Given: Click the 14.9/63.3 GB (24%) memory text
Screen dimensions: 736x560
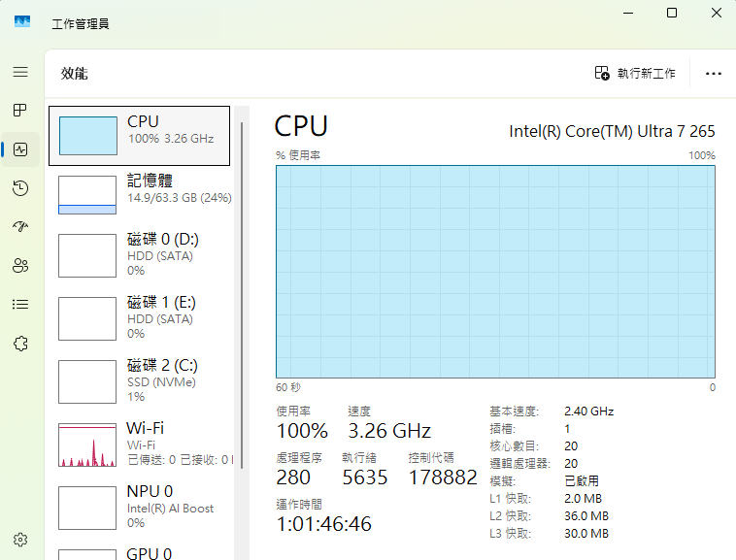Looking at the screenshot, I should click(180, 197).
